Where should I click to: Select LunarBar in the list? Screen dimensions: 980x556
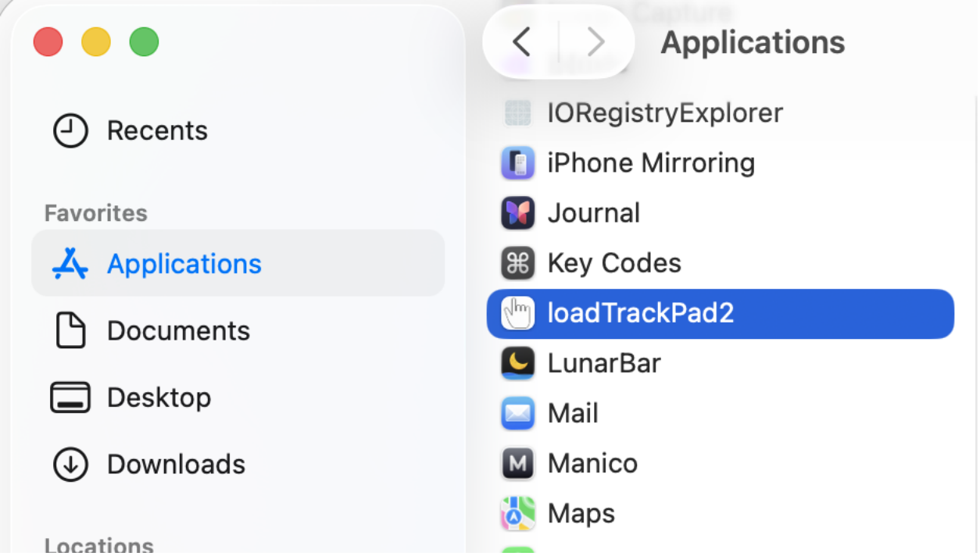click(721, 363)
